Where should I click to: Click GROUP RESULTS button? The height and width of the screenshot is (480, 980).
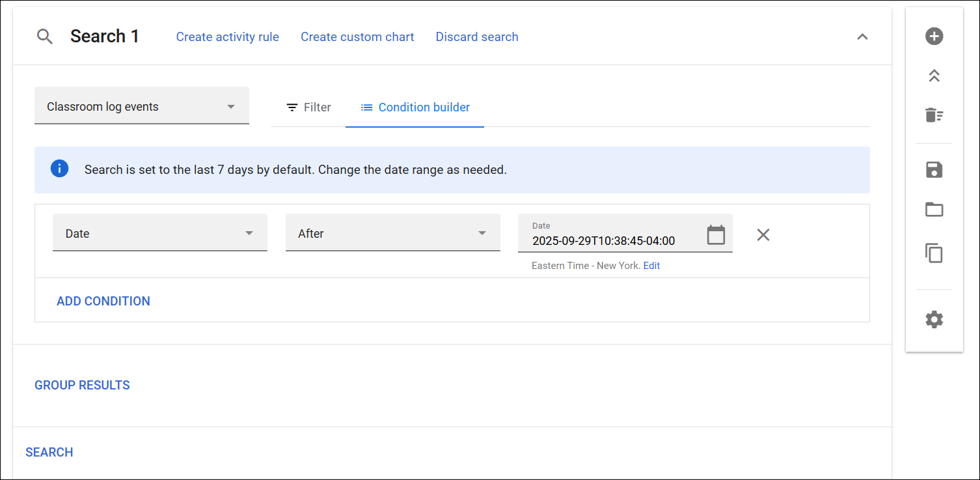click(x=82, y=385)
